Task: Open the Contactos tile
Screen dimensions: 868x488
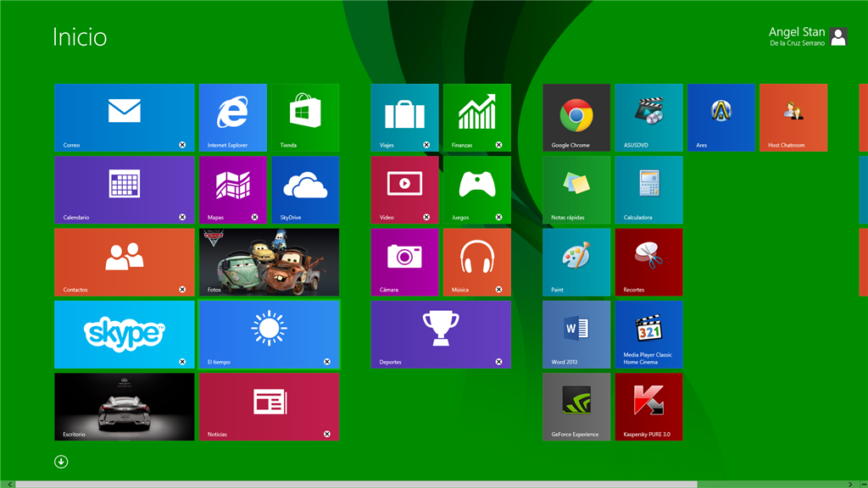Action: (x=125, y=263)
